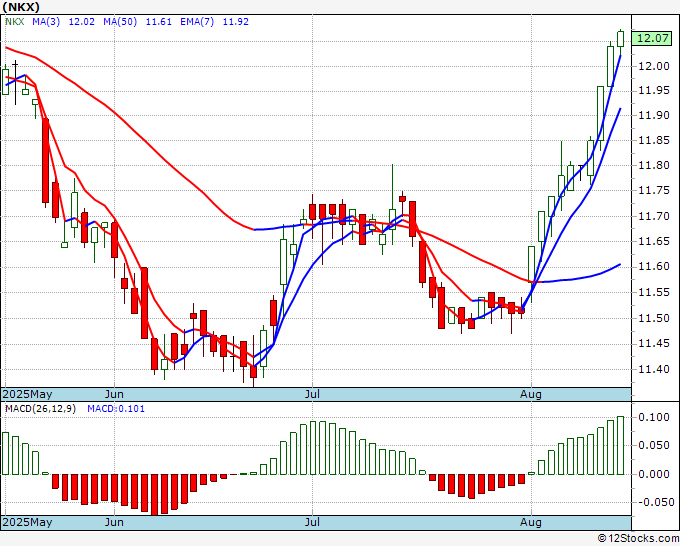Click the Jul label on price chart axis
Screen dimensions: 680x546
click(312, 394)
